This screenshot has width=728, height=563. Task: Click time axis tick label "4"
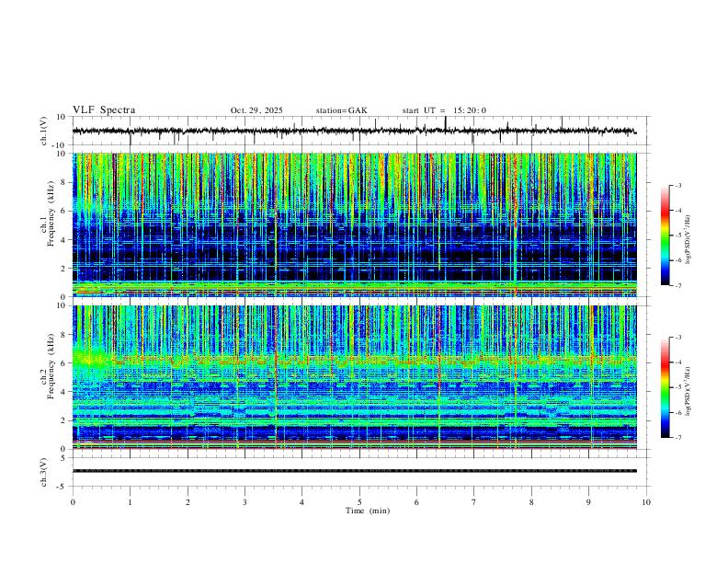point(301,502)
